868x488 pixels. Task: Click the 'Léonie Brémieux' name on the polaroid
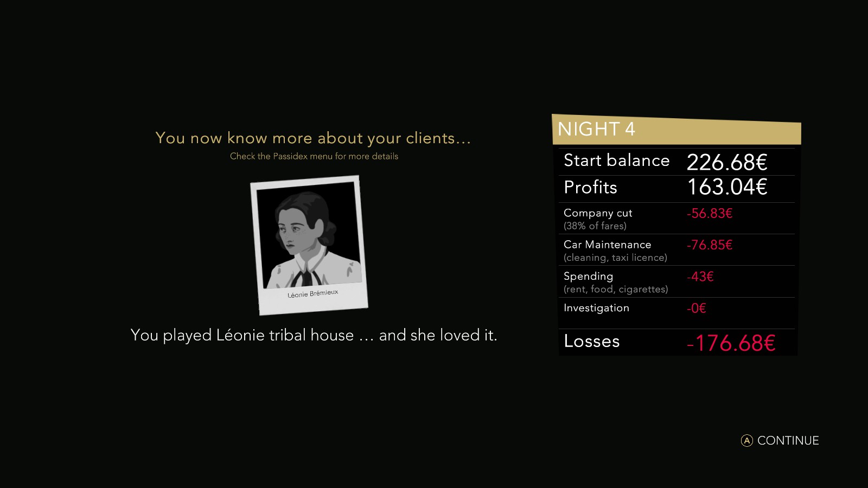point(313,294)
